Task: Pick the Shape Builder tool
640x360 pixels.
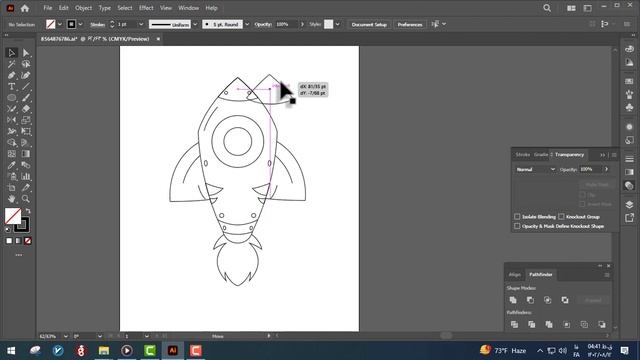Action: pyautogui.click(x=11, y=142)
